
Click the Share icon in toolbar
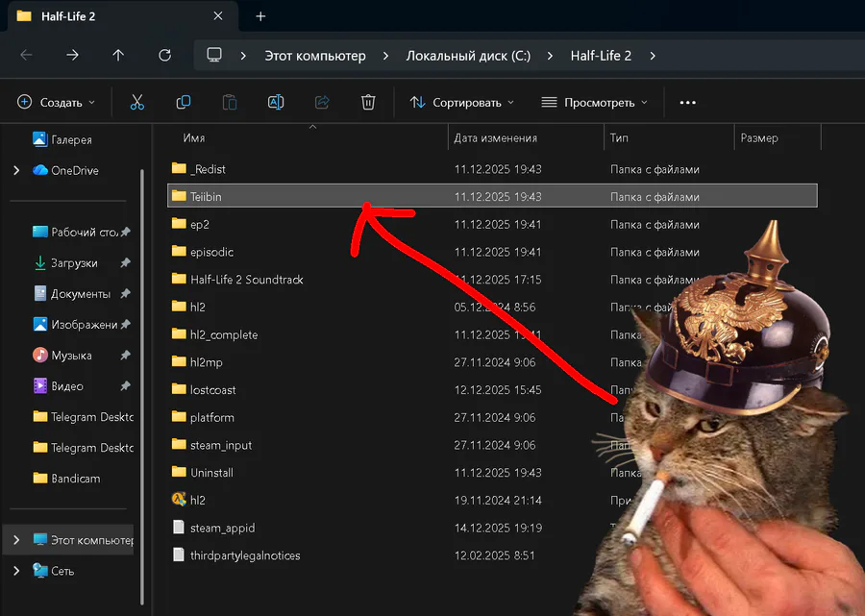click(x=322, y=103)
